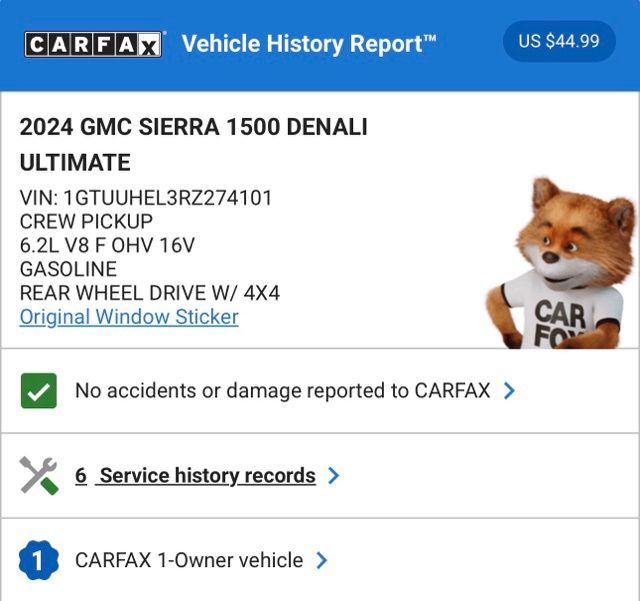Click the Vehicle History Report header title

(309, 44)
